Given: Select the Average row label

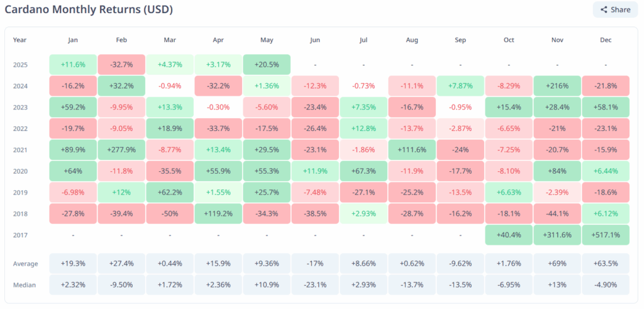Looking at the screenshot, I should coord(25,263).
